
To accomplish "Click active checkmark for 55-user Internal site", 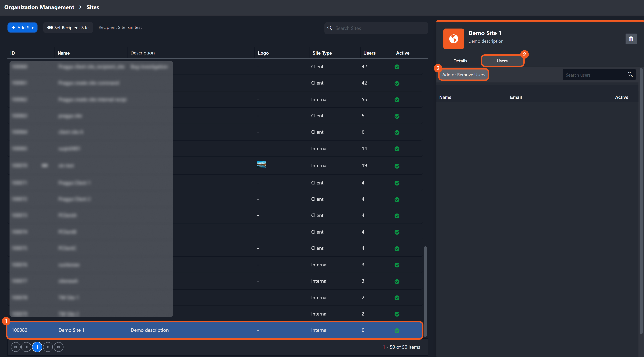I will tap(397, 100).
